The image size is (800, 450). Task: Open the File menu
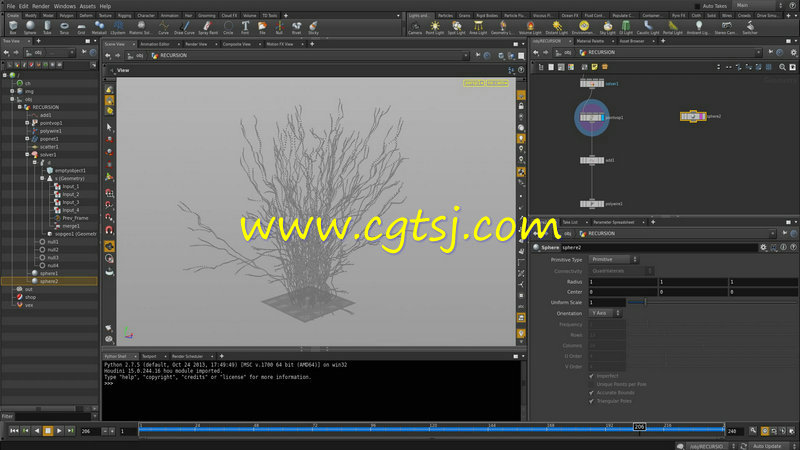(x=11, y=6)
